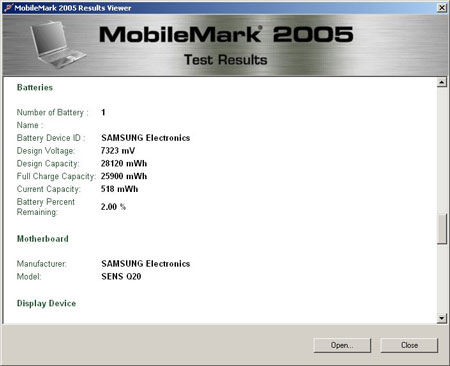The height and width of the screenshot is (366, 450).
Task: Click the vertical scrollbar thumb
Action: pyautogui.click(x=442, y=229)
